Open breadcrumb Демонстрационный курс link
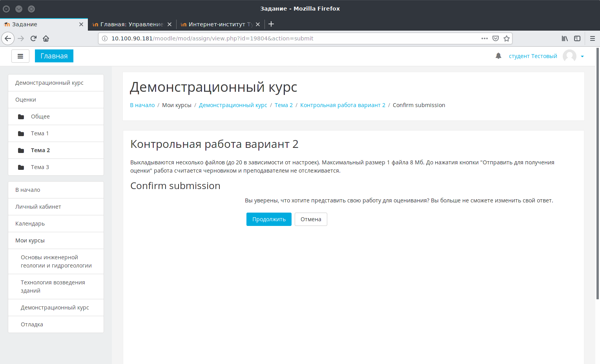Screen dimensions: 600x364 click(233, 105)
